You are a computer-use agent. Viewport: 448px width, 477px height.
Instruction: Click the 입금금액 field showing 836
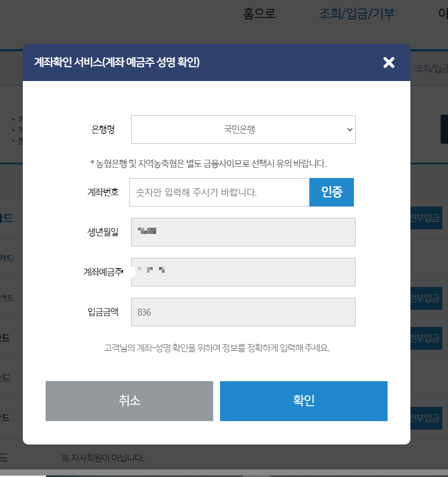coord(243,312)
